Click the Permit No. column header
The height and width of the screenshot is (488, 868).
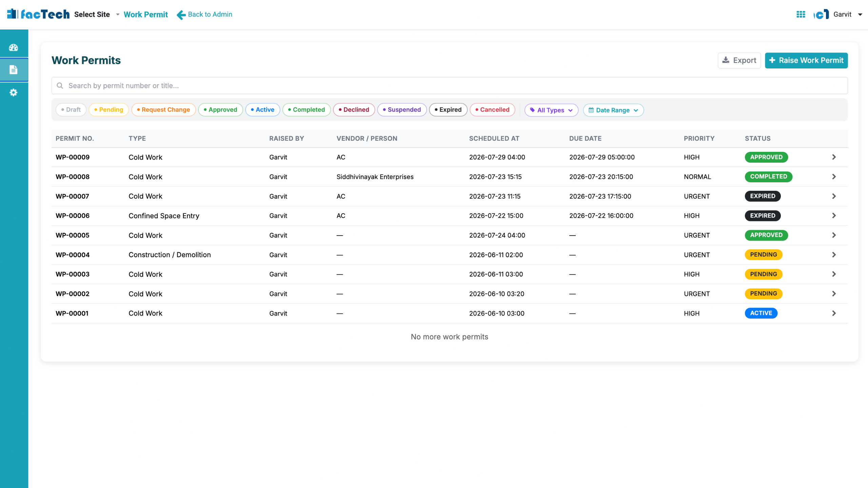75,139
